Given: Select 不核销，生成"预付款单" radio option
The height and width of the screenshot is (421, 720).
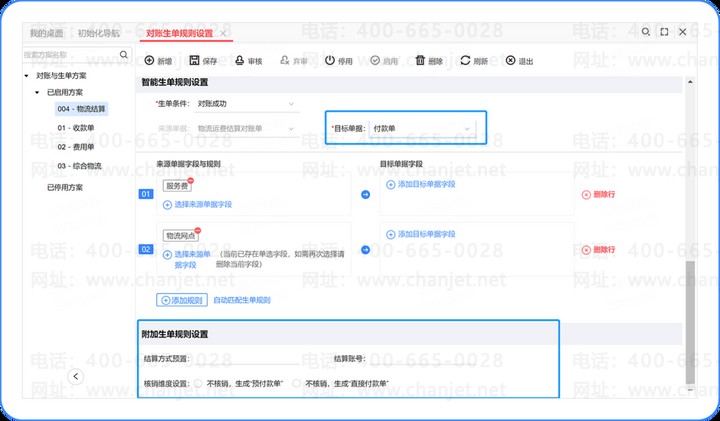Looking at the screenshot, I should 198,383.
